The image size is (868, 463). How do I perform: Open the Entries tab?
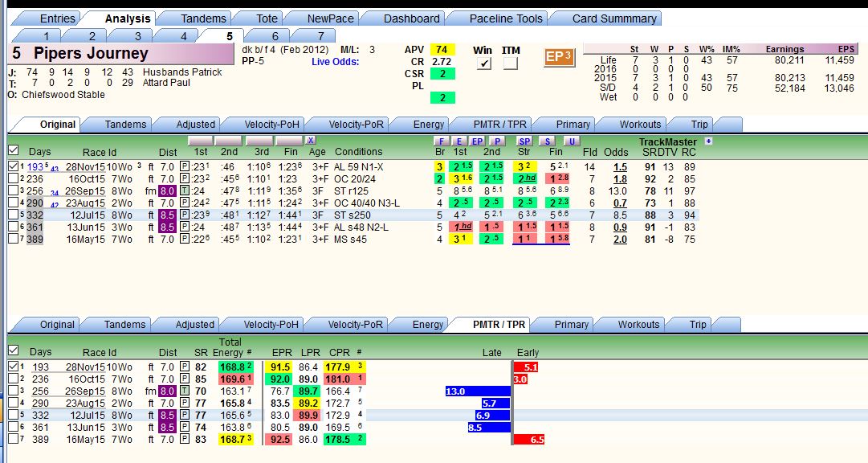point(57,18)
